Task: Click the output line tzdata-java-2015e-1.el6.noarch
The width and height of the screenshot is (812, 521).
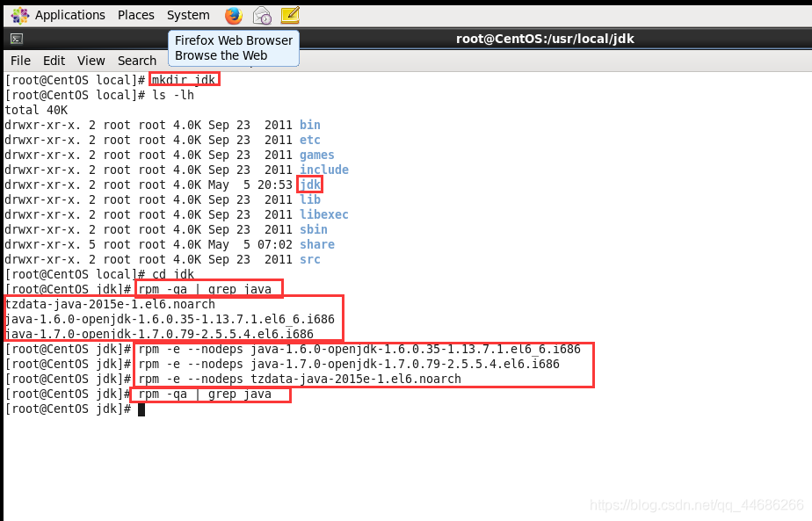Action: 110,304
